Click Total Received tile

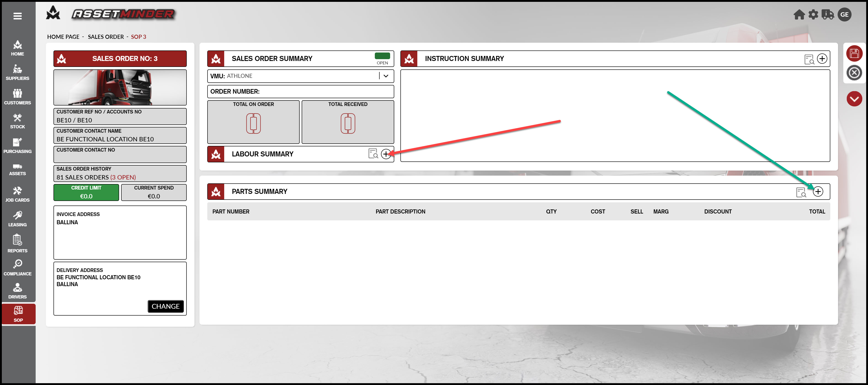(348, 122)
